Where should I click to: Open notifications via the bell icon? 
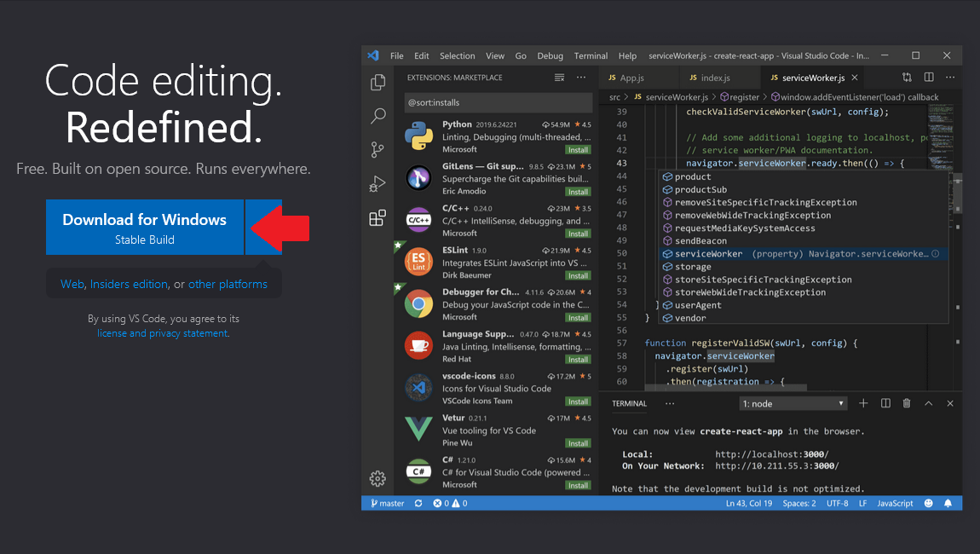pyautogui.click(x=948, y=503)
